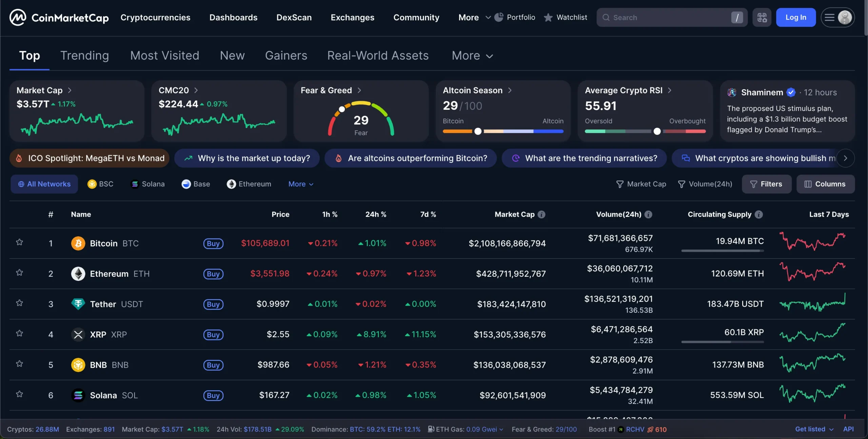Toggle the star next to Ethereum row
The height and width of the screenshot is (439, 868).
tap(19, 272)
